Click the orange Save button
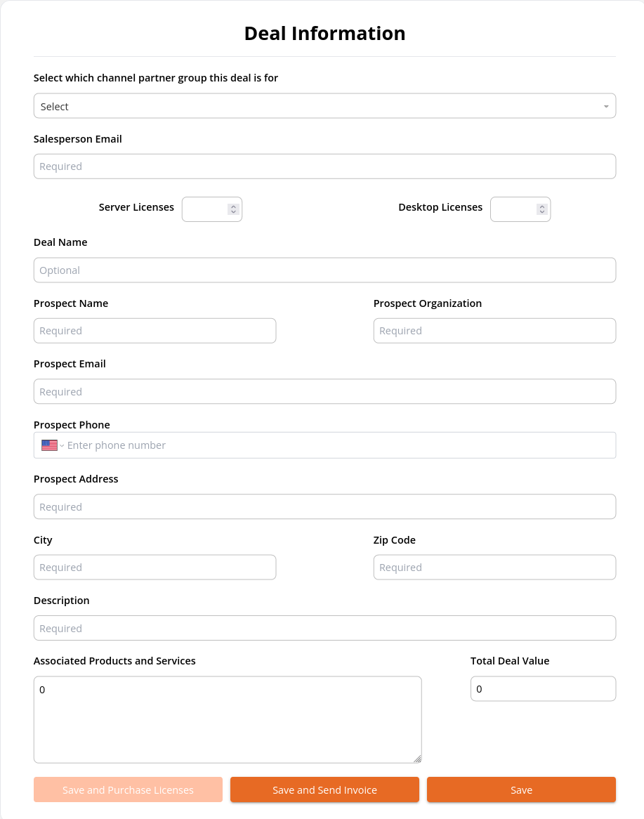The image size is (644, 819). (521, 789)
